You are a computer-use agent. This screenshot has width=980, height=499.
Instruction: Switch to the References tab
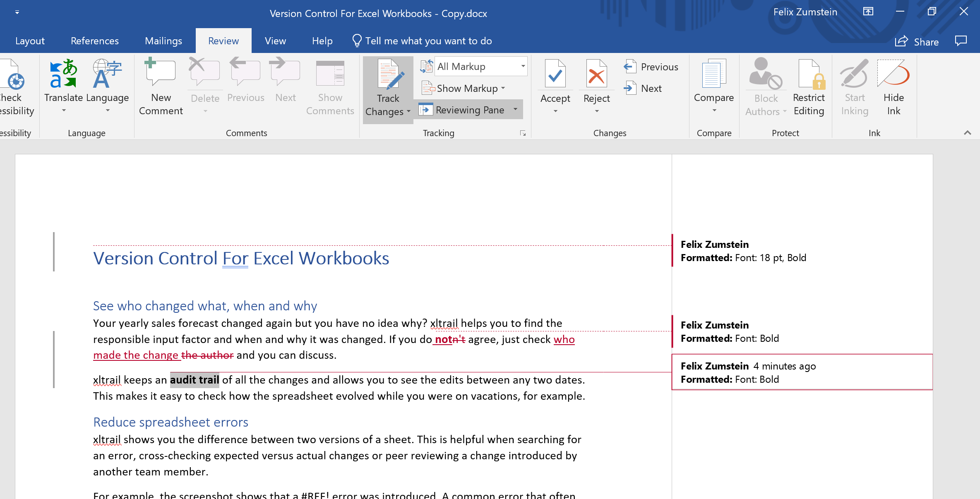tap(94, 41)
